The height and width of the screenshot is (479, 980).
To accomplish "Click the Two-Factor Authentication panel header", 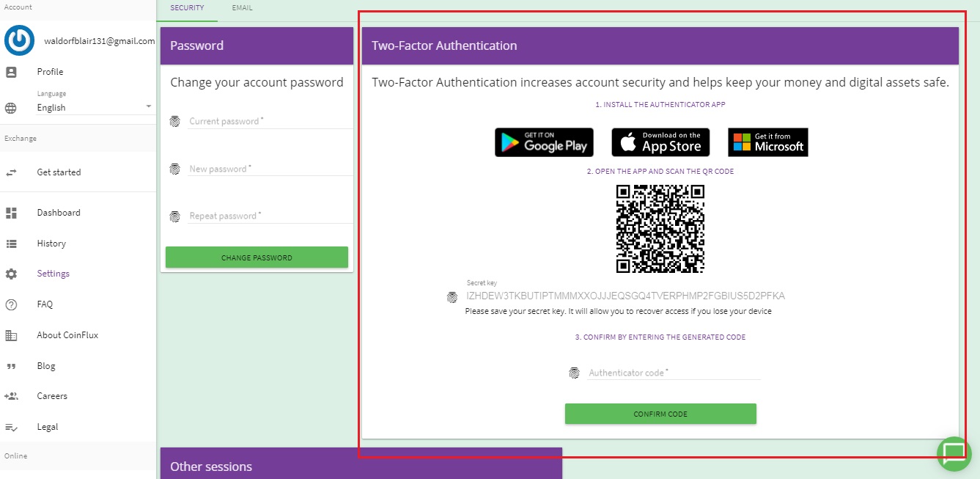I will tap(660, 45).
